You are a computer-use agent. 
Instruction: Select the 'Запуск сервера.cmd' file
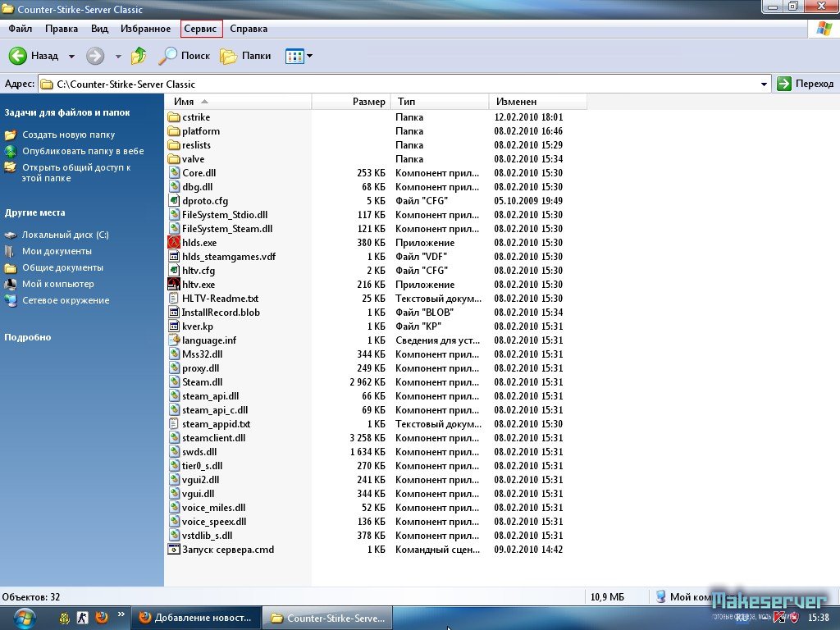coord(227,550)
